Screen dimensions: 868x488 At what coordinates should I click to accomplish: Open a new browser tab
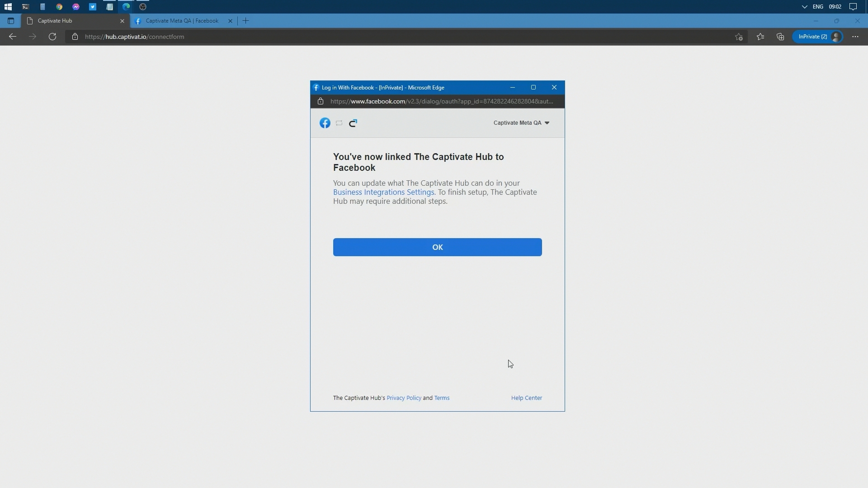point(245,21)
